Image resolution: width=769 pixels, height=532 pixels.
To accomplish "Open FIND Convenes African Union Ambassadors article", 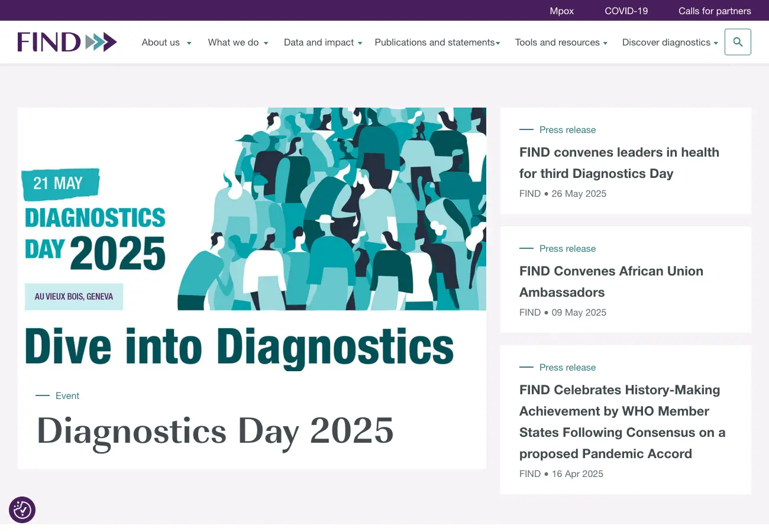I will (611, 281).
